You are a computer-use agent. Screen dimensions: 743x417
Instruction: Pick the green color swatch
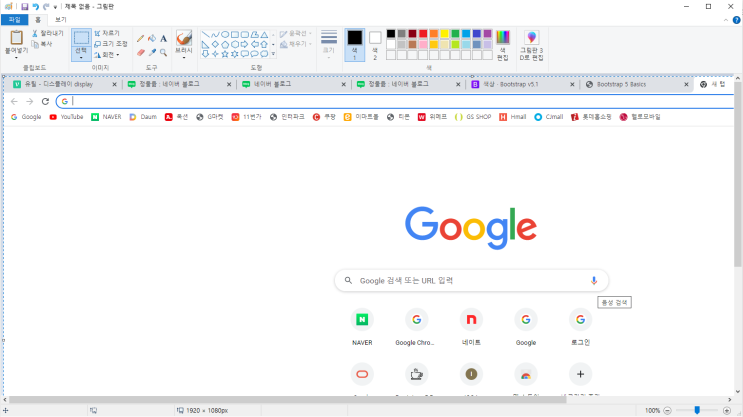pyautogui.click(x=455, y=33)
